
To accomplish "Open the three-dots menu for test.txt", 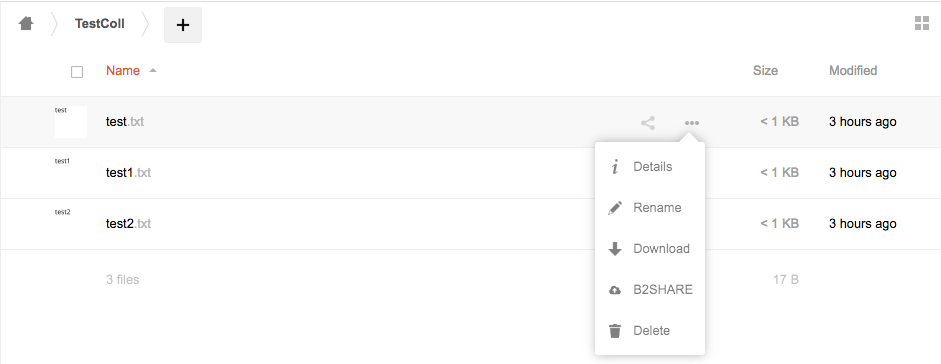I will click(692, 123).
